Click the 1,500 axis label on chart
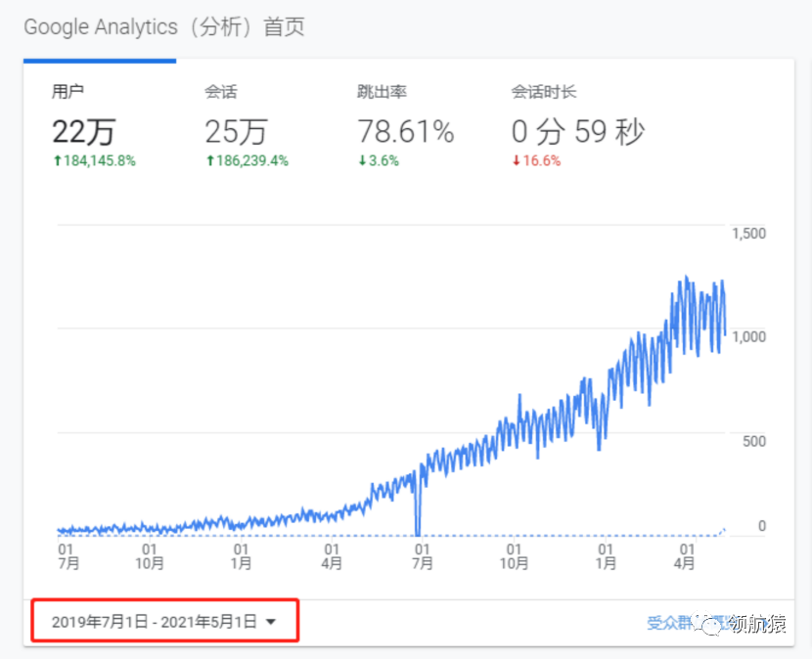The height and width of the screenshot is (659, 812). pos(749,234)
